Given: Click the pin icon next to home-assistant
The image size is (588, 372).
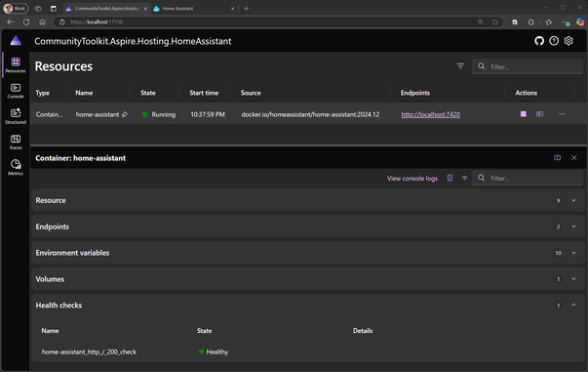Looking at the screenshot, I should point(125,114).
